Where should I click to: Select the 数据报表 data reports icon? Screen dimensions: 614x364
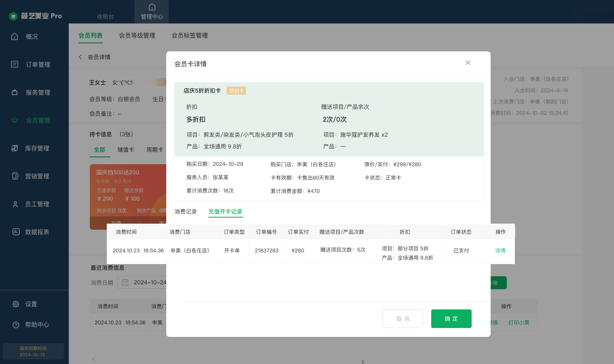point(37,232)
